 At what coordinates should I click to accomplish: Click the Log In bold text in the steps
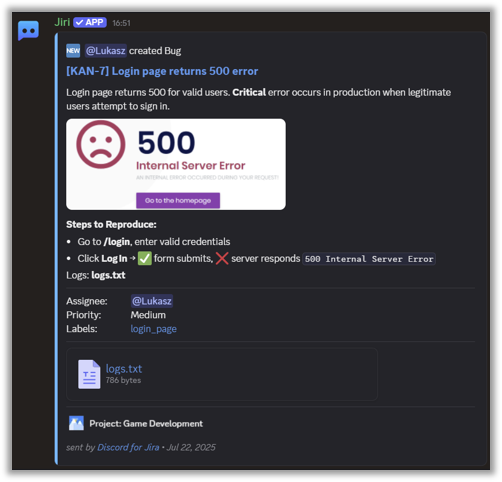pos(114,259)
